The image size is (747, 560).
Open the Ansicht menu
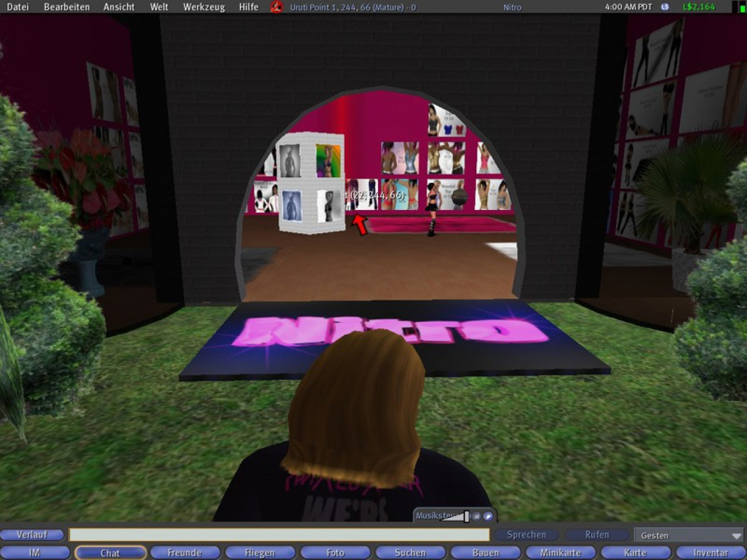(119, 7)
